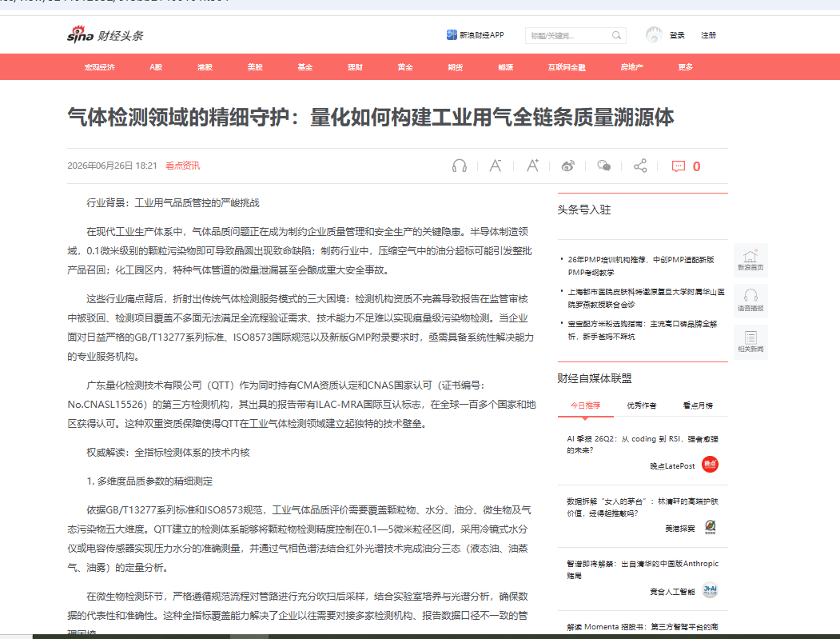Share article to Weibo icon

(x=567, y=166)
